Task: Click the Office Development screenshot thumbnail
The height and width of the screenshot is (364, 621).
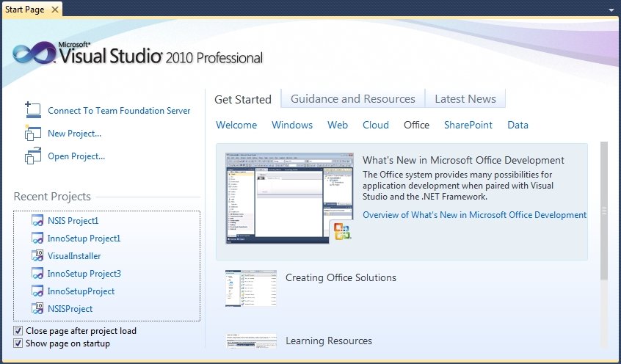Action: point(289,198)
